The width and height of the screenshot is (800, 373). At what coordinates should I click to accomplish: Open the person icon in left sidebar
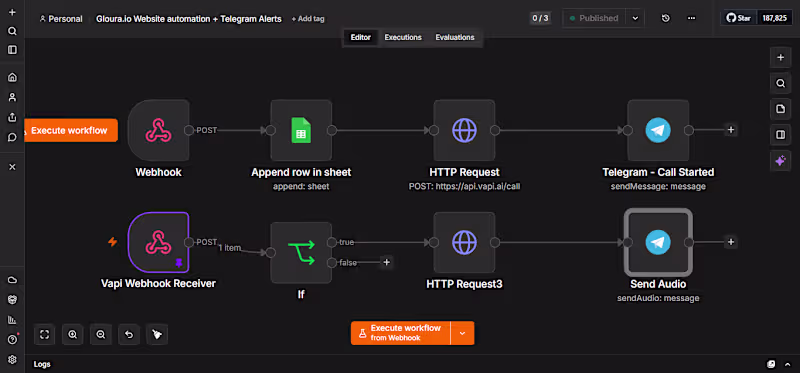[x=12, y=97]
